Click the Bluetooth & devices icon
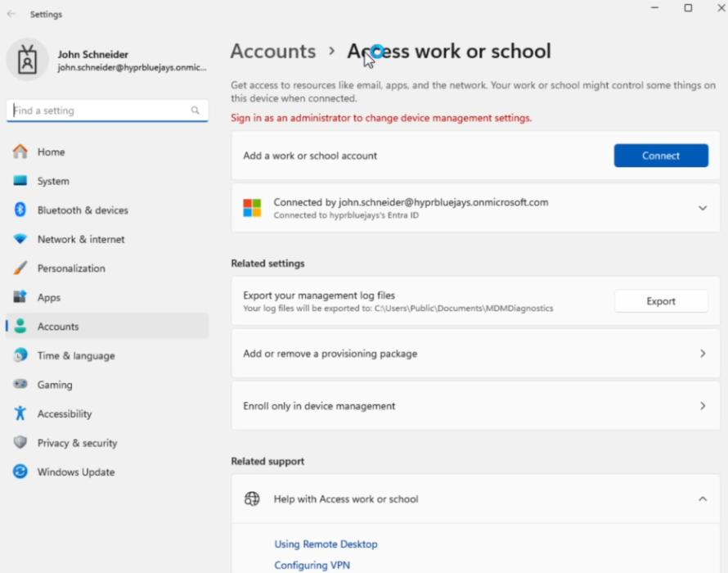Viewport: 728px width, 573px height. [20, 210]
